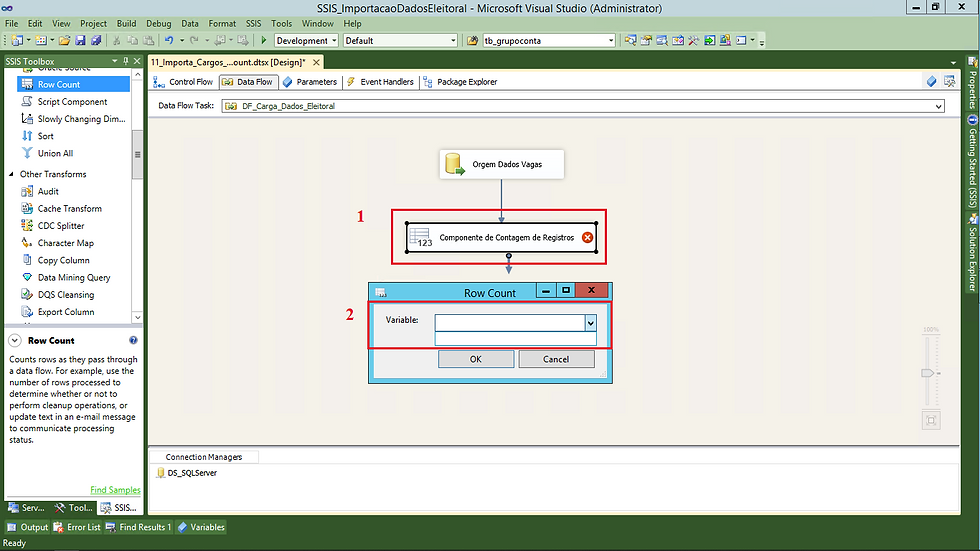
Task: Click the Row Count help question icon
Action: click(133, 340)
